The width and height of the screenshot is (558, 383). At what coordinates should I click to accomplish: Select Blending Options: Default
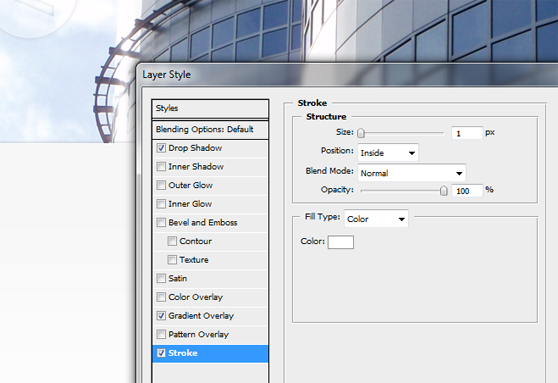210,129
